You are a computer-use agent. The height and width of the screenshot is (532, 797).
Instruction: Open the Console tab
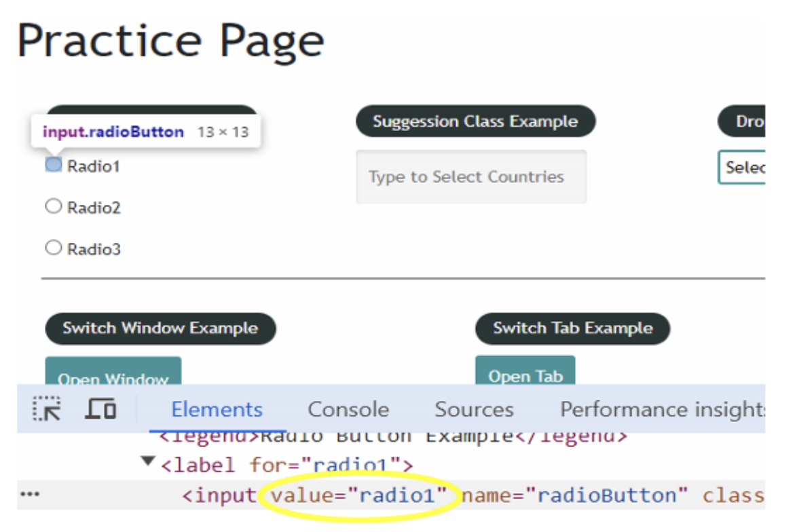tap(348, 410)
